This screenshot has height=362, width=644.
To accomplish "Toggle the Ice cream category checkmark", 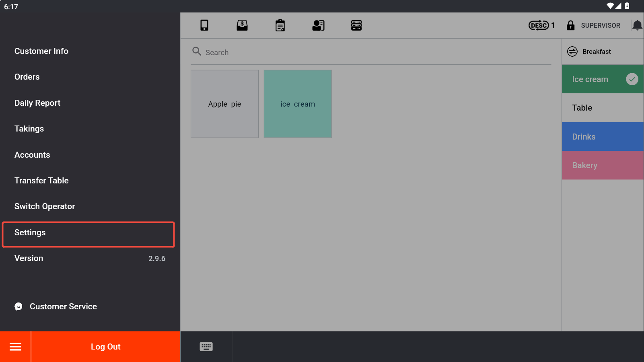I will tap(632, 79).
